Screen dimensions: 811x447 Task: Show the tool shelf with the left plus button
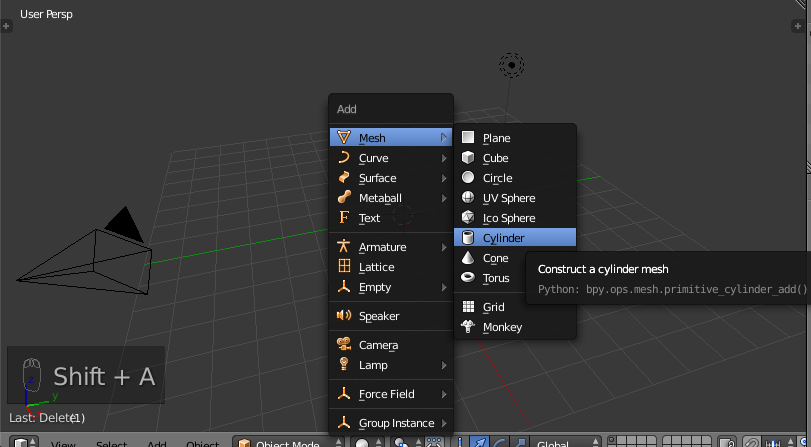click(6, 25)
